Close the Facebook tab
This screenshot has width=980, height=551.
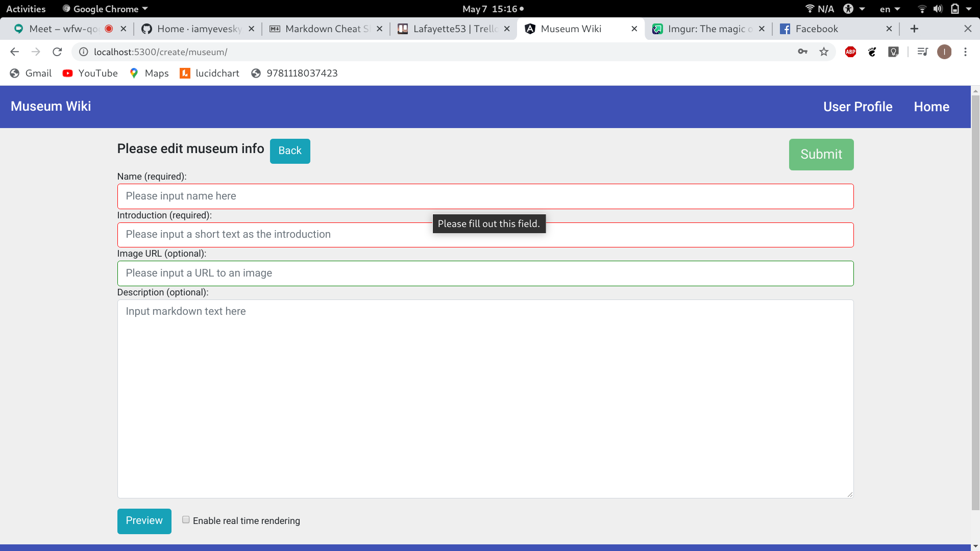[889, 29]
